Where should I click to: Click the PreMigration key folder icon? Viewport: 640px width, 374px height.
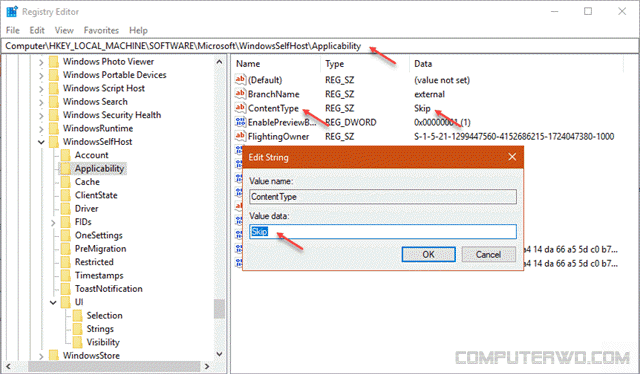click(66, 249)
